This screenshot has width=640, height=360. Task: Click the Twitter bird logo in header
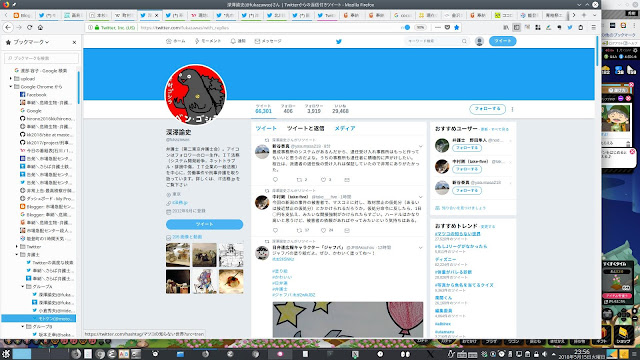[338, 41]
